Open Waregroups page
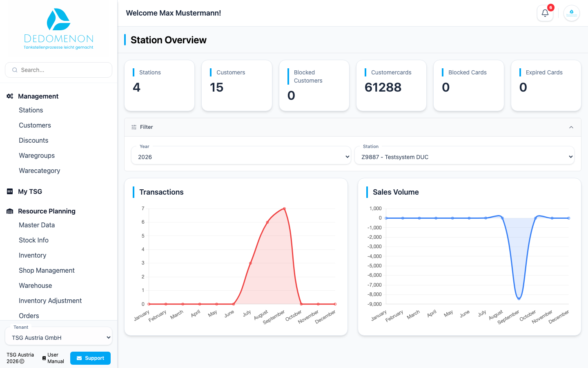Image resolution: width=588 pixels, height=368 pixels. coord(37,155)
